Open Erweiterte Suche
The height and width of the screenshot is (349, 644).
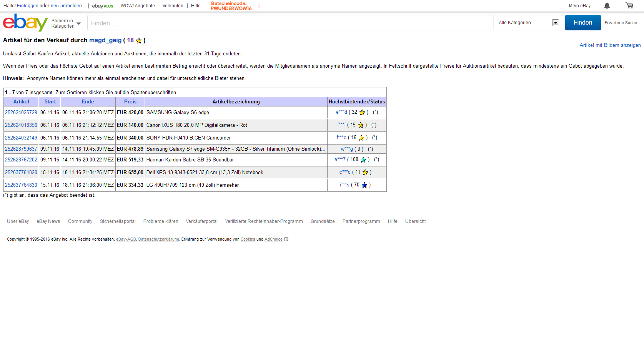621,23
